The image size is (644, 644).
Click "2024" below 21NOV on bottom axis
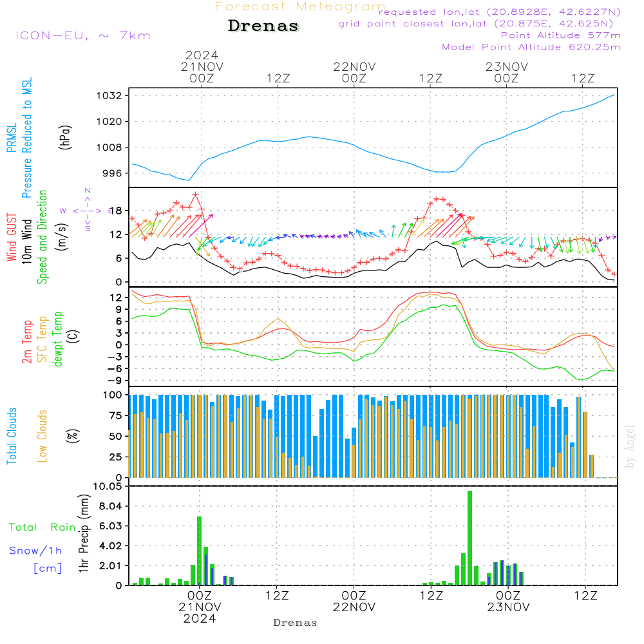coord(200,618)
